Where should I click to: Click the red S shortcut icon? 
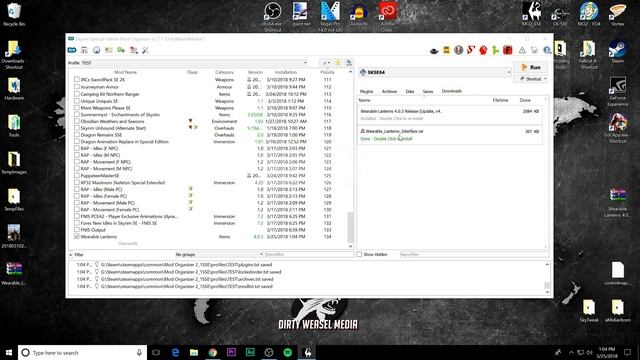tap(471, 50)
